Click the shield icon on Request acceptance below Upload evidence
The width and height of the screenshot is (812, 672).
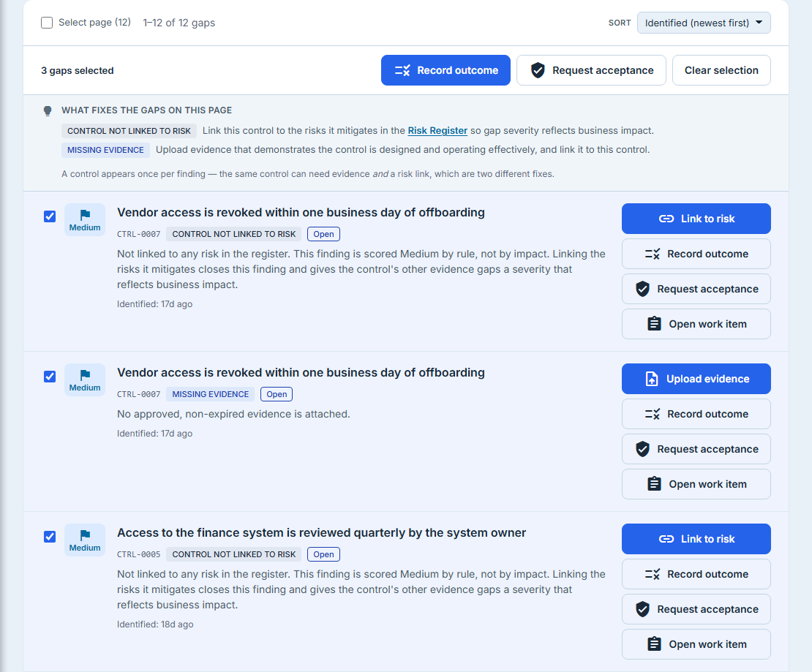pyautogui.click(x=643, y=450)
